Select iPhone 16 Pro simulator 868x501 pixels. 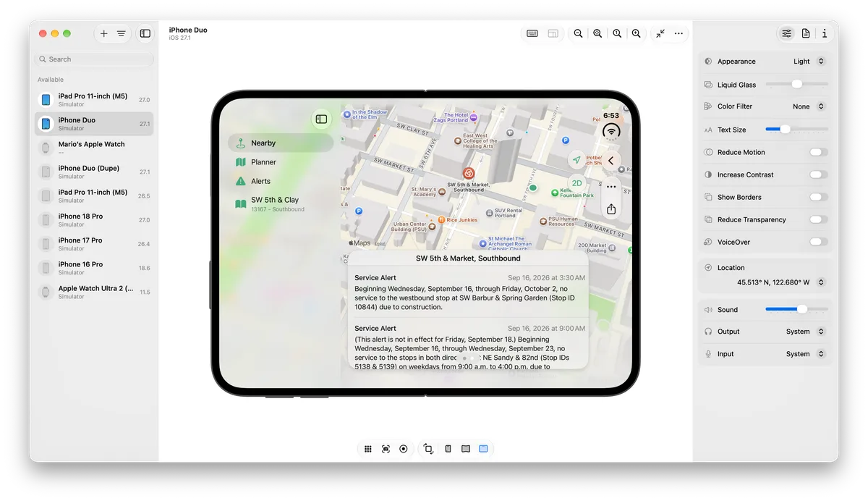tap(94, 268)
